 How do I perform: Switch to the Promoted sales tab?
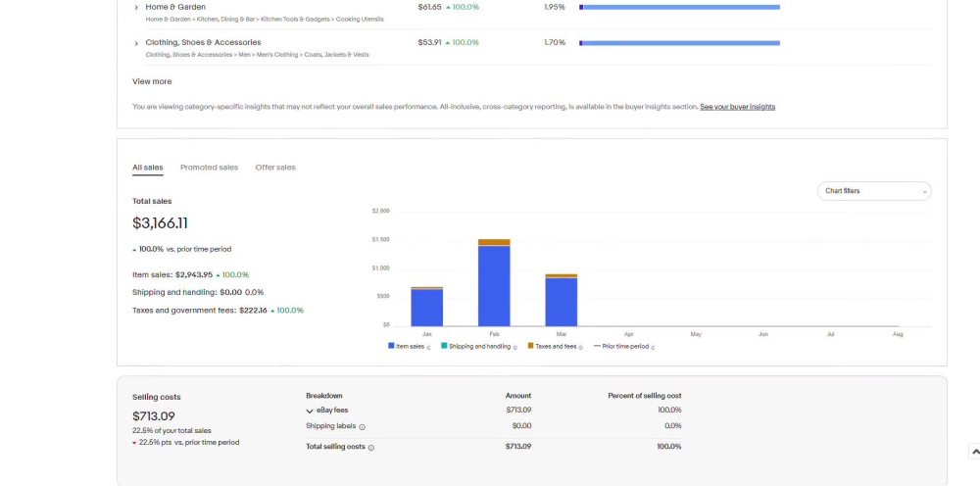(209, 168)
